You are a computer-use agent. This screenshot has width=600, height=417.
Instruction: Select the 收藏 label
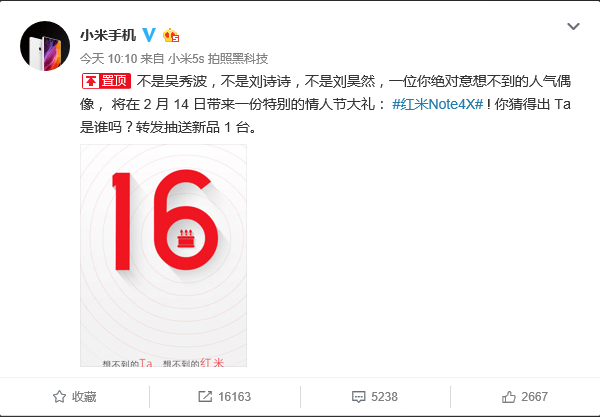[84, 397]
